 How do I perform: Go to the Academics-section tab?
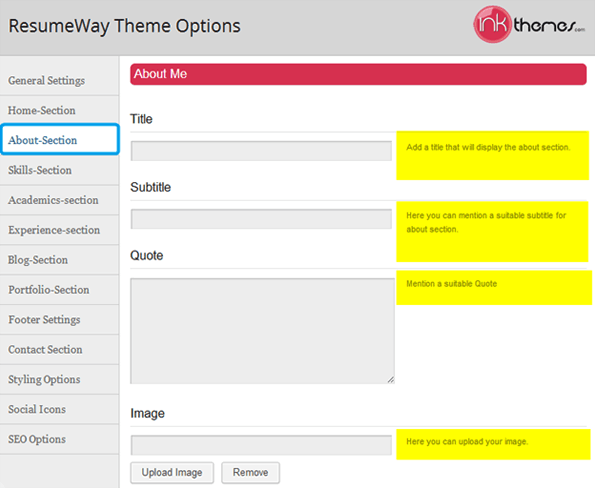[60, 200]
